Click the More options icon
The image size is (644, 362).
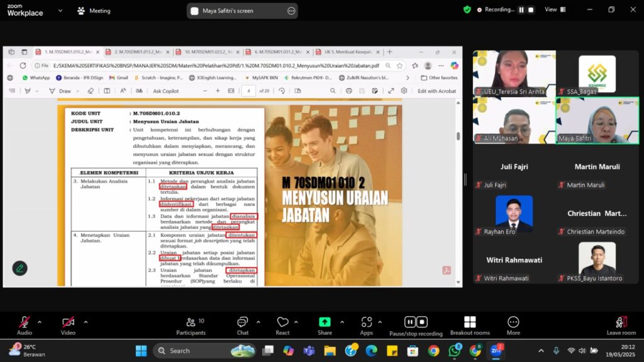point(513,325)
